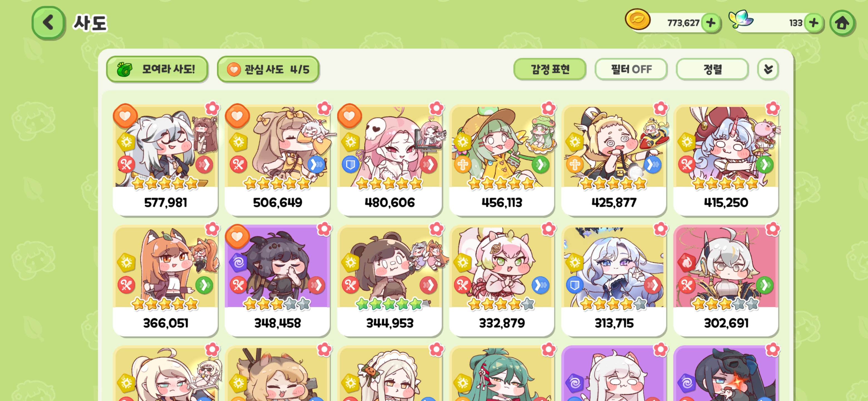
Task: Open the 관심 사도 4/5 list
Action: click(x=268, y=69)
